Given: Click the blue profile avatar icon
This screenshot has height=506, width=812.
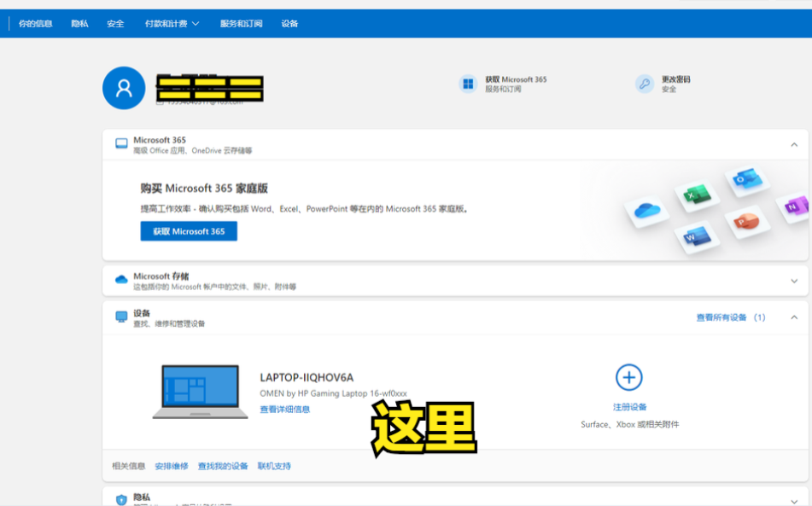Looking at the screenshot, I should pos(124,88).
